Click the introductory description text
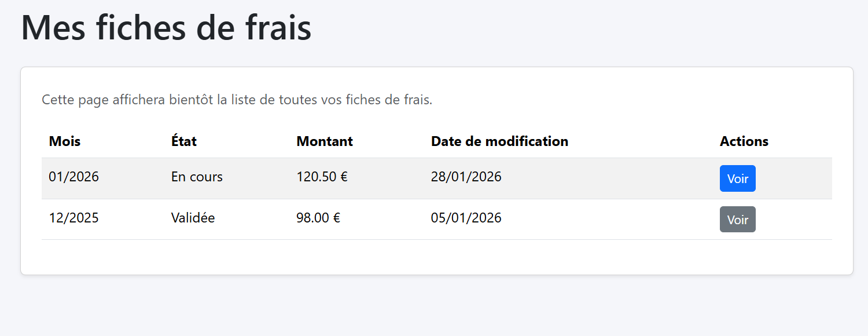 click(237, 99)
